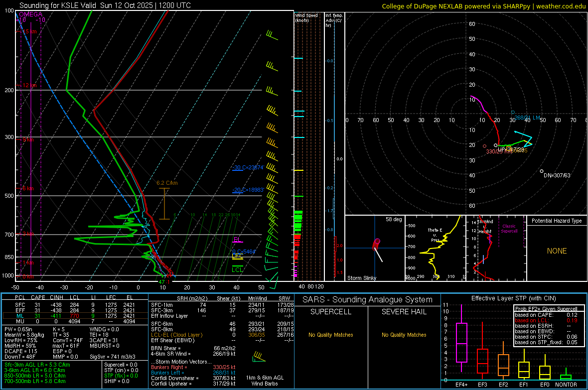This screenshot has height=390, width=588.
Task: Click the Corfidi Upshear = 317/29 kt row
Action: click(x=193, y=384)
